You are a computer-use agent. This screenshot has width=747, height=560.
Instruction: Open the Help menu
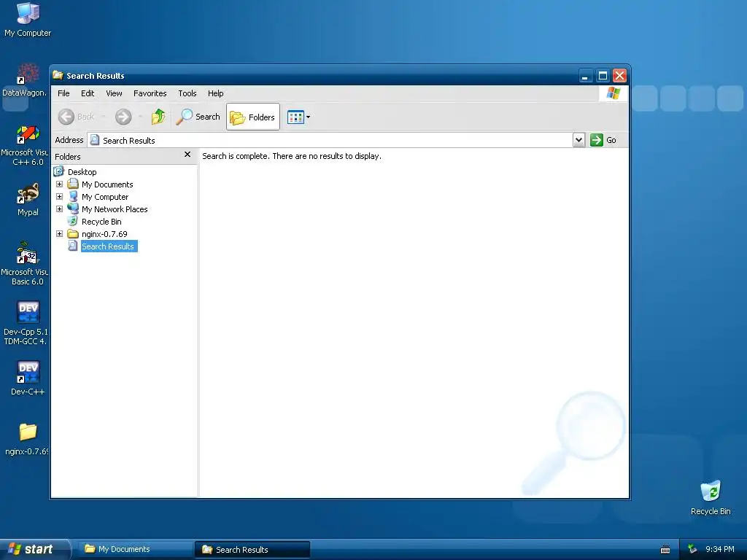pyautogui.click(x=215, y=93)
